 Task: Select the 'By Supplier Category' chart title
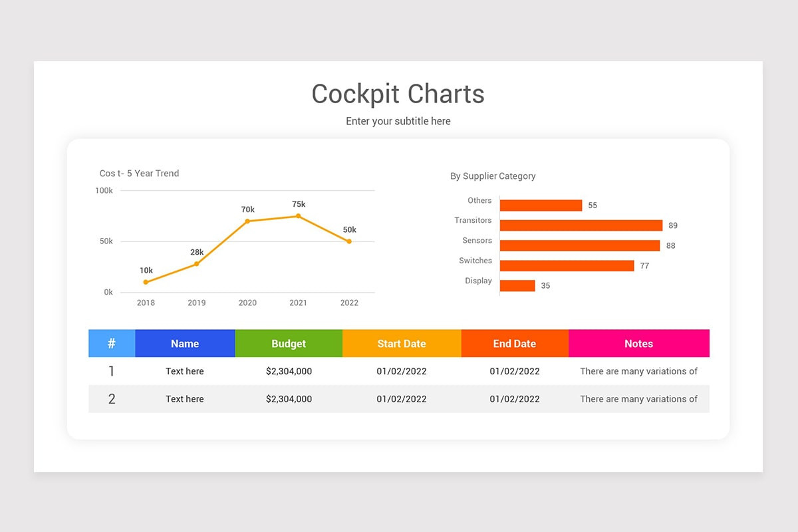(x=493, y=176)
